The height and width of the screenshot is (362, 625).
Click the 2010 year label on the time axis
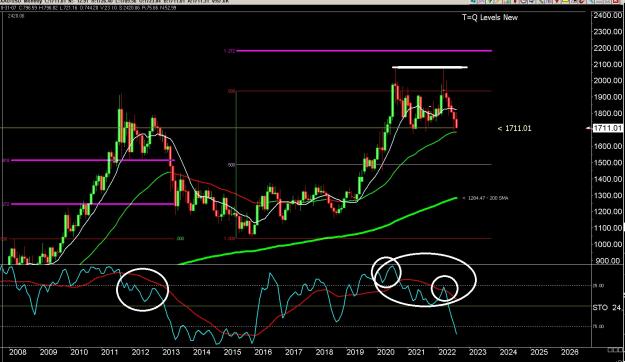(79, 352)
